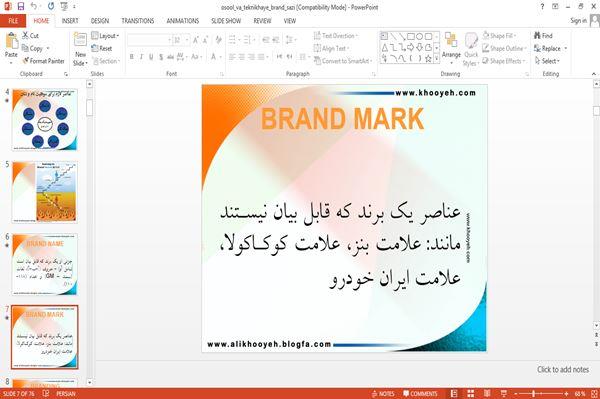Align text to the left
600x399 pixels.
[x=232, y=57]
